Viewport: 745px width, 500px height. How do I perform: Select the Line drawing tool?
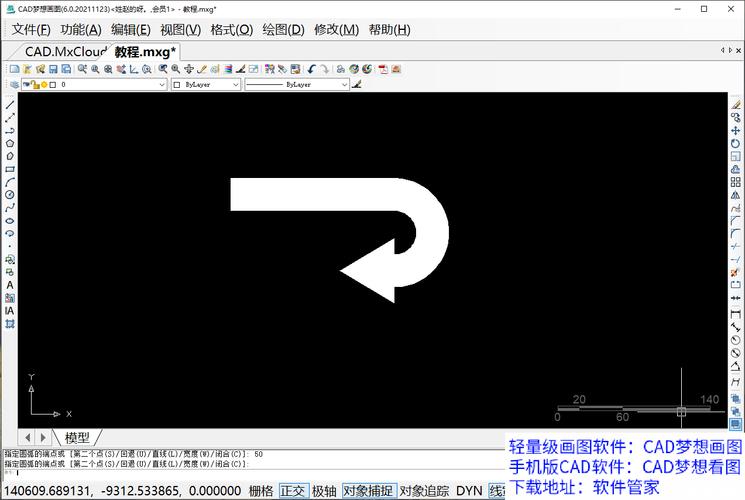pyautogui.click(x=10, y=105)
